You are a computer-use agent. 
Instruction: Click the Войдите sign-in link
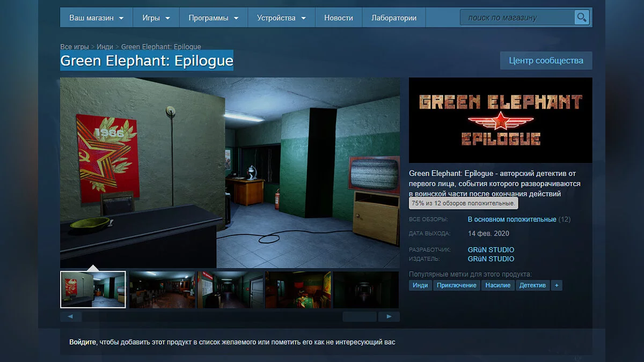(83, 342)
